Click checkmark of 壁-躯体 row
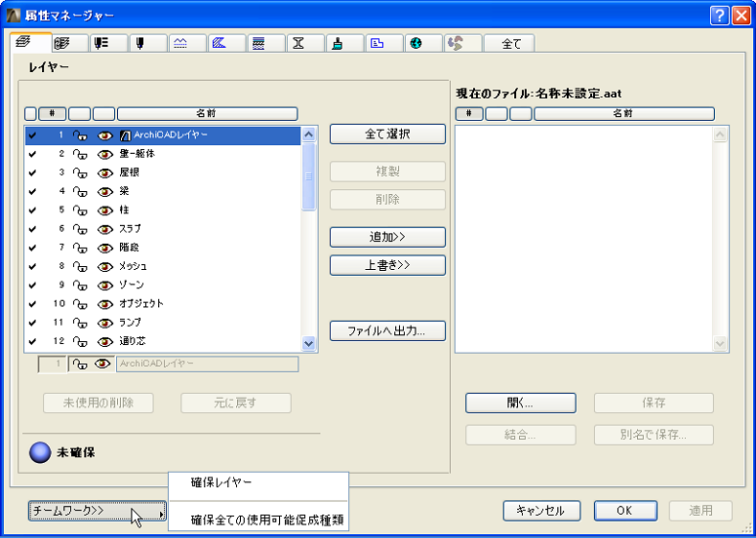Viewport: 756px width, 538px height. tap(32, 155)
